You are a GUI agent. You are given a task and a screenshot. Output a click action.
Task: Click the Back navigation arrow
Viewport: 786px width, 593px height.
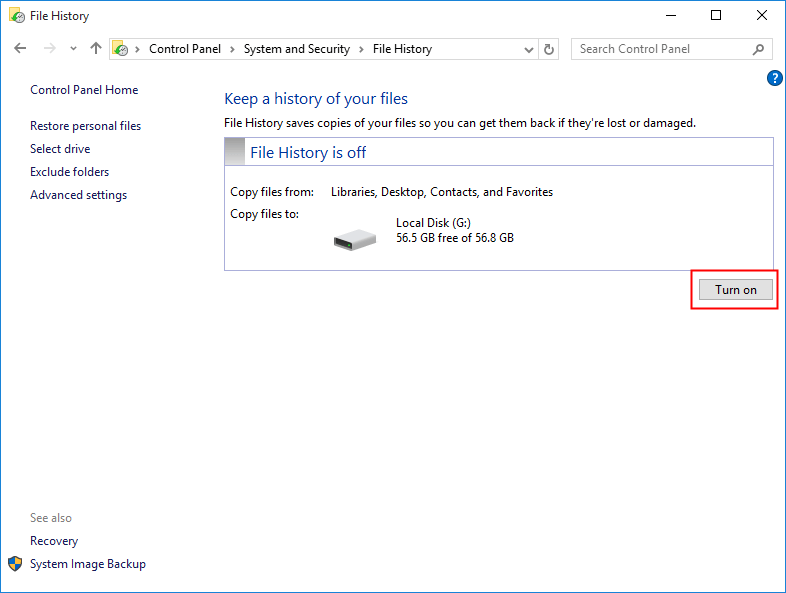pyautogui.click(x=21, y=49)
